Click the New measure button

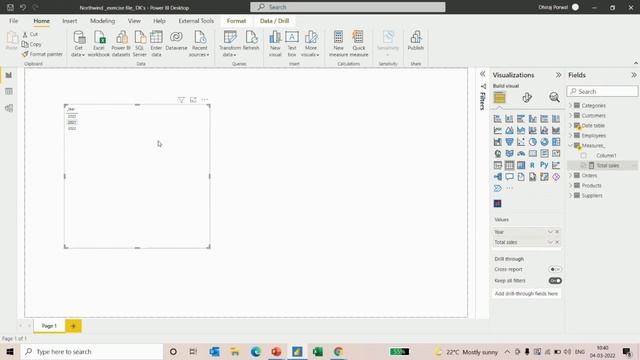coord(338,44)
